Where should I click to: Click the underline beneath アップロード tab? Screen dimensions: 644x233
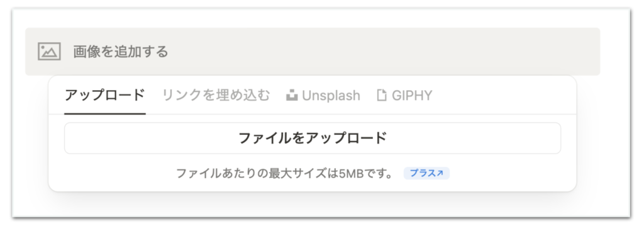tap(105, 113)
